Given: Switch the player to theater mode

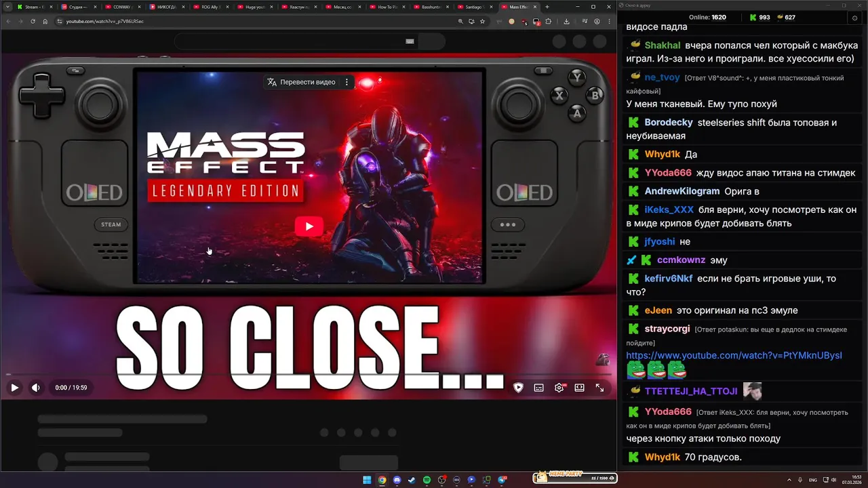Looking at the screenshot, I should tap(580, 388).
